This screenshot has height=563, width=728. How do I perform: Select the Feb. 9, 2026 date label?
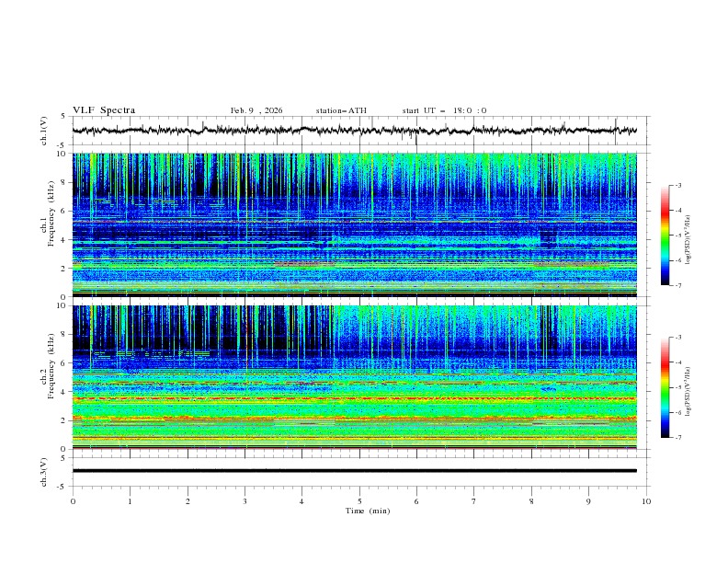pos(256,110)
